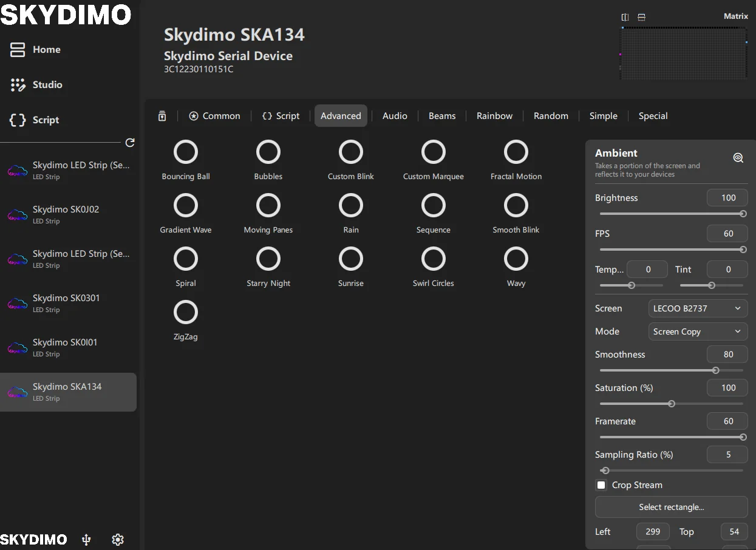Switch to the Audio tab
Viewport: 756px width, 550px height.
(395, 116)
